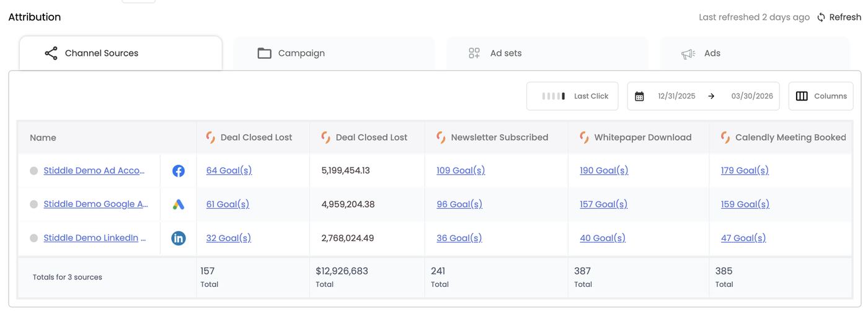
Task: Click Stiddle logo beside Newsletter Subscribed
Action: pyautogui.click(x=441, y=138)
